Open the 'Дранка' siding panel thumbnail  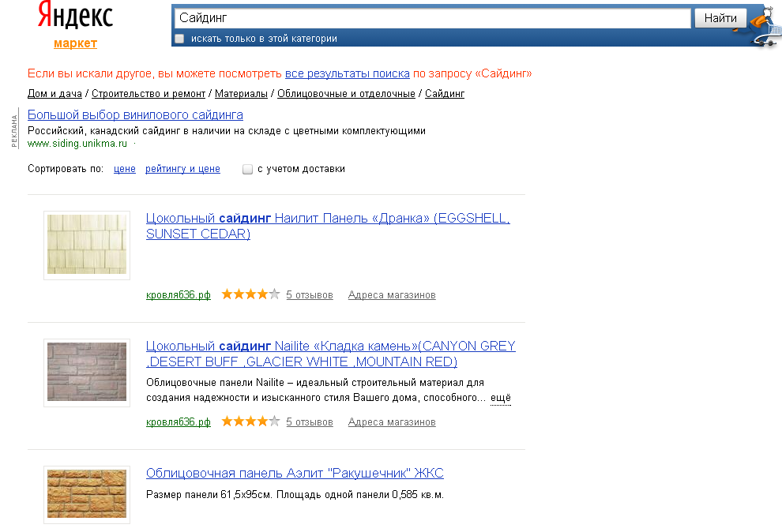click(x=87, y=245)
